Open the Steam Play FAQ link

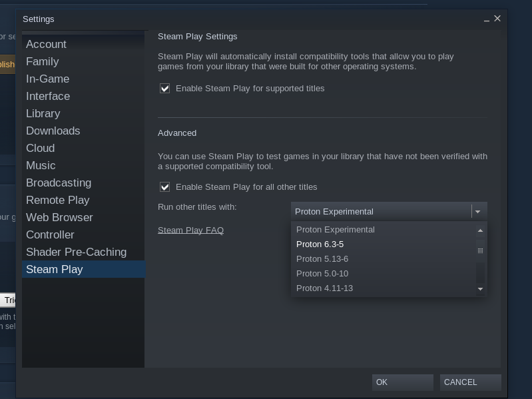coord(190,230)
